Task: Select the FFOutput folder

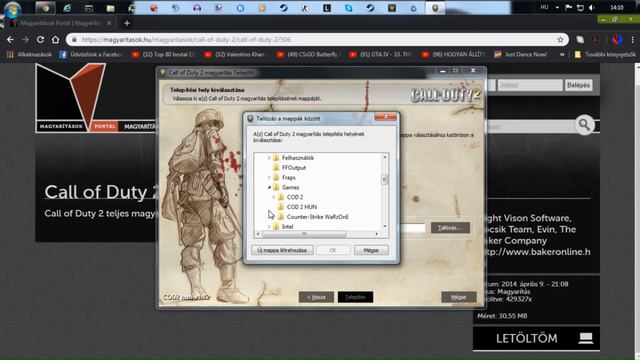Action: click(x=294, y=167)
